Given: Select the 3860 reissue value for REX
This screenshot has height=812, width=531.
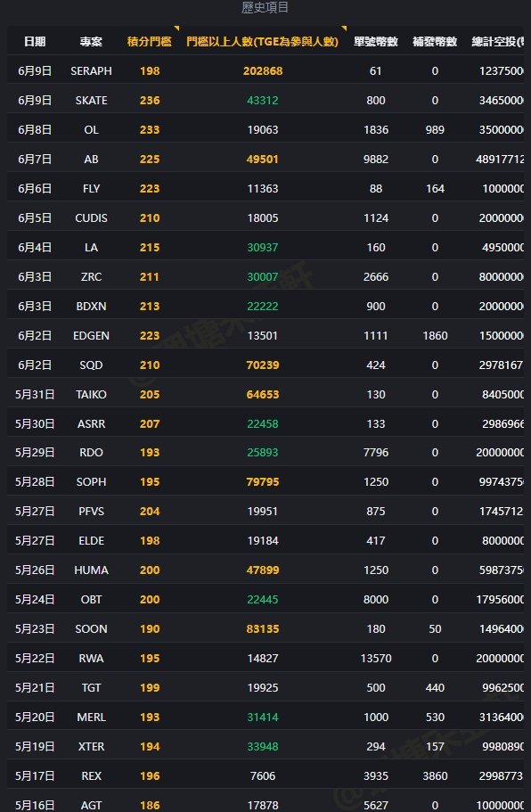Looking at the screenshot, I should [x=435, y=776].
